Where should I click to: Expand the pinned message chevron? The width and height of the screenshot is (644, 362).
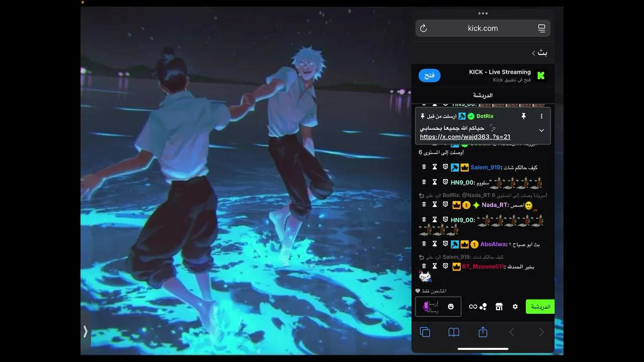541,130
